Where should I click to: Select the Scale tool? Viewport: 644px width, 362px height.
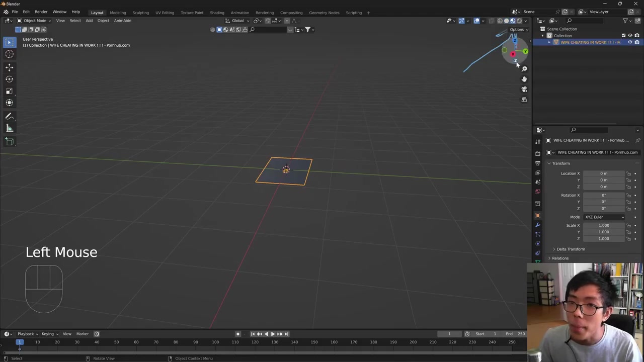click(x=9, y=91)
